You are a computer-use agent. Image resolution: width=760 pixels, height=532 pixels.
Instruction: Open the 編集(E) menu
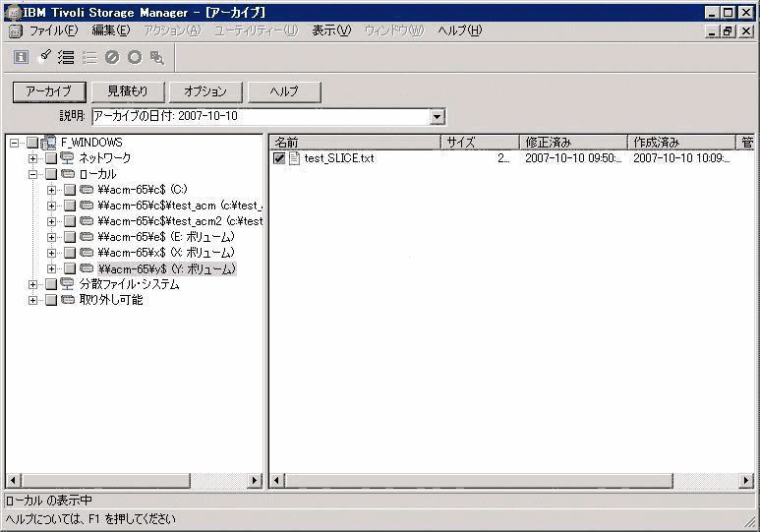point(111,30)
